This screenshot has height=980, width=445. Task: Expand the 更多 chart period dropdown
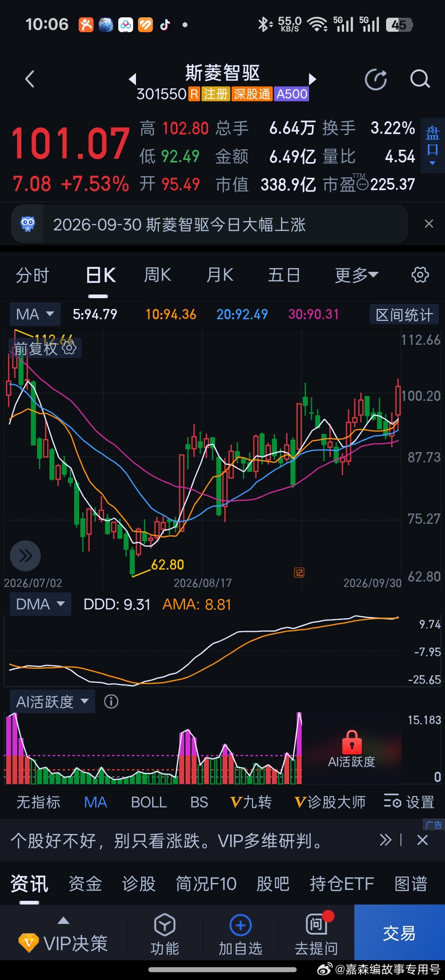tap(356, 275)
